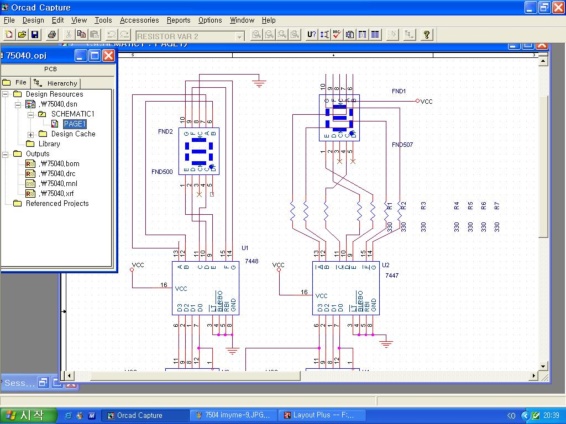Save the design using the floppy disk icon

pos(35,35)
